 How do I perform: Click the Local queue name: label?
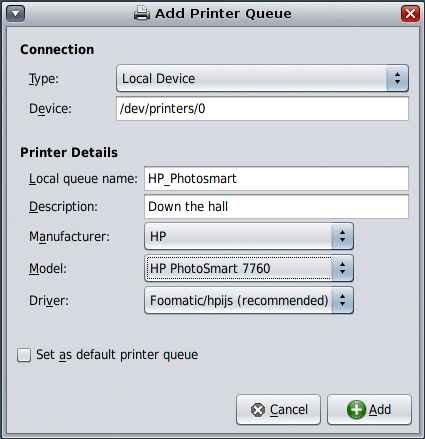click(x=83, y=179)
